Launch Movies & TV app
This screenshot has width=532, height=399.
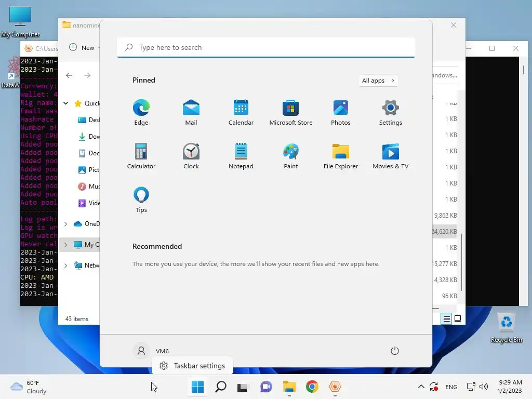391,156
